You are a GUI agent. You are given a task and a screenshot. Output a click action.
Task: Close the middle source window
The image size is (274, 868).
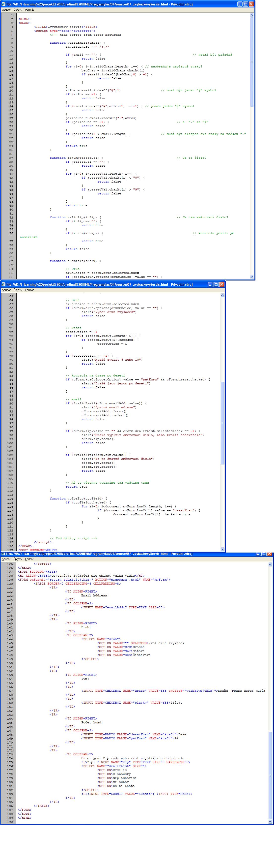[222, 284]
